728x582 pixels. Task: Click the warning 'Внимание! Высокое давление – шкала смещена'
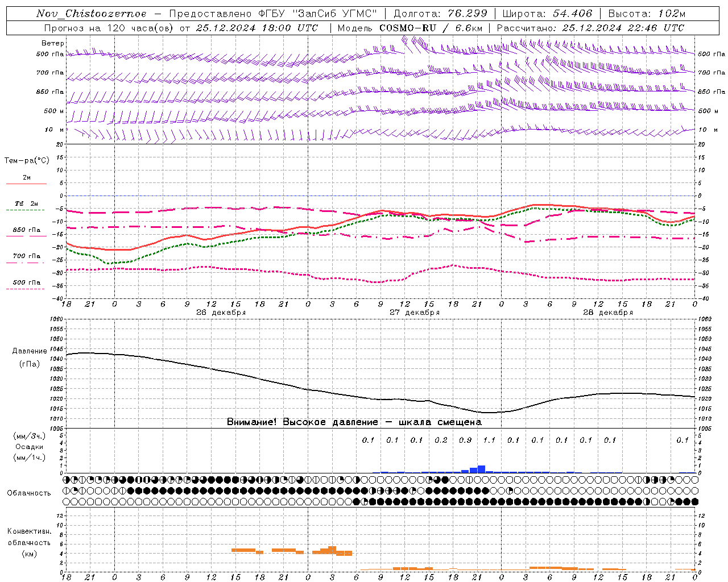(x=354, y=422)
